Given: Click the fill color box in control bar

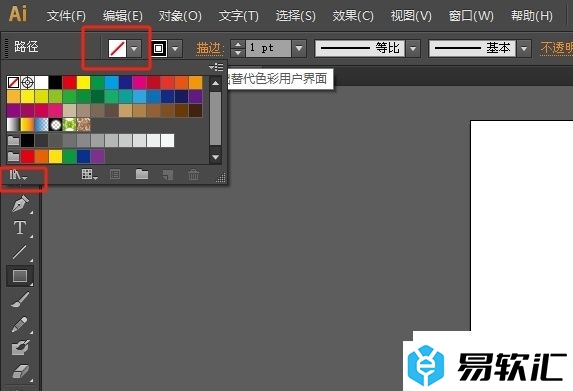Looking at the screenshot, I should click(117, 48).
